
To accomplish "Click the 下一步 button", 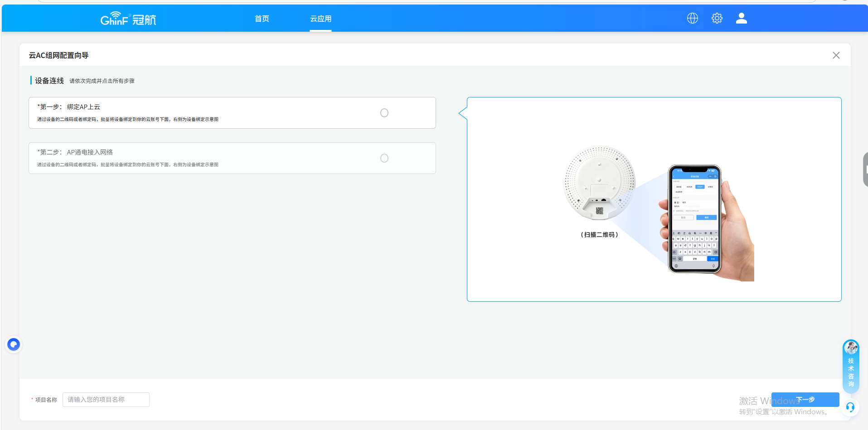I will point(805,400).
